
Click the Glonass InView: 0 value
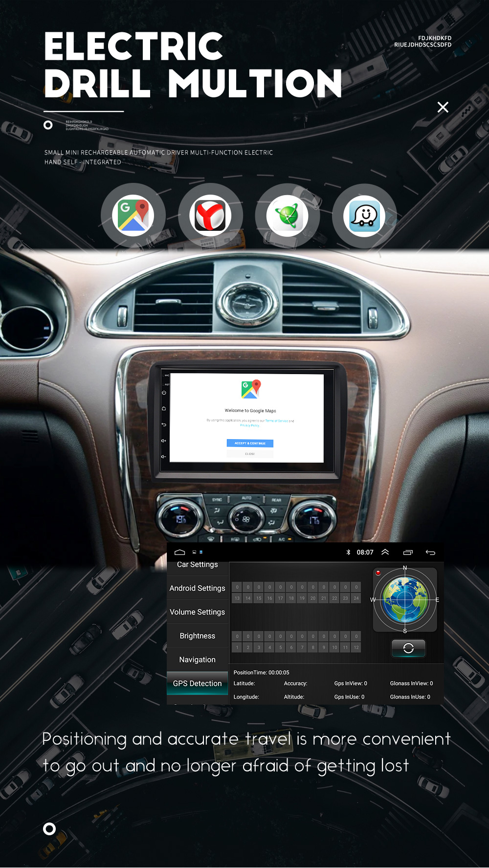(x=411, y=684)
